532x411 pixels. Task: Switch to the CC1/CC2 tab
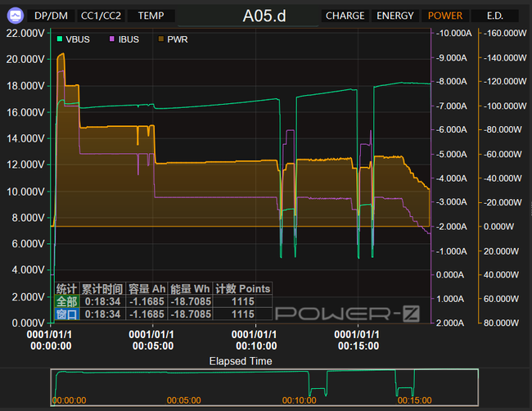(101, 16)
